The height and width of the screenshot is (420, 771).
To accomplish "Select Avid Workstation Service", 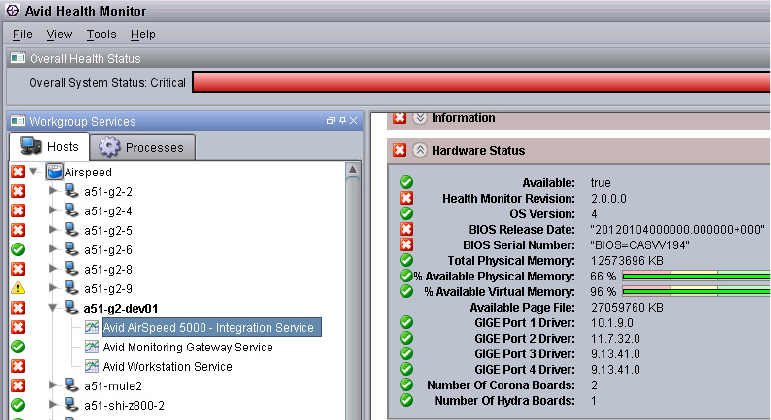I will (x=167, y=366).
